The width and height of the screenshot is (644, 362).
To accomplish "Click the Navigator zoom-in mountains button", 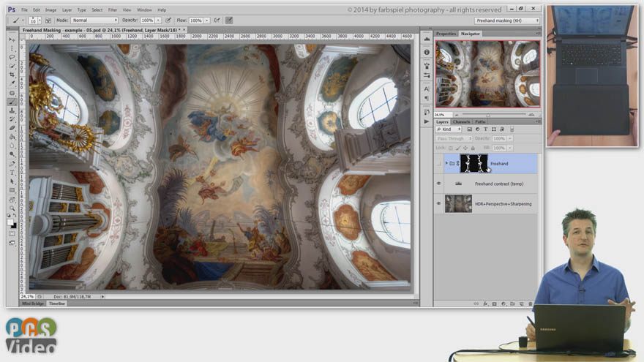I will [531, 115].
